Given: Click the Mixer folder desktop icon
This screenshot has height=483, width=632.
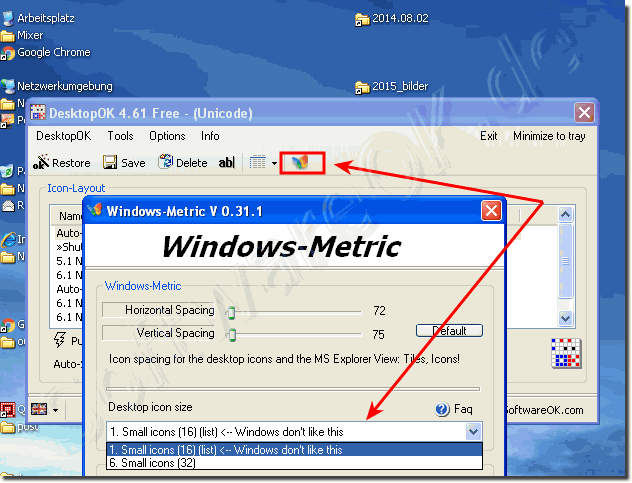Looking at the screenshot, I should coord(8,36).
